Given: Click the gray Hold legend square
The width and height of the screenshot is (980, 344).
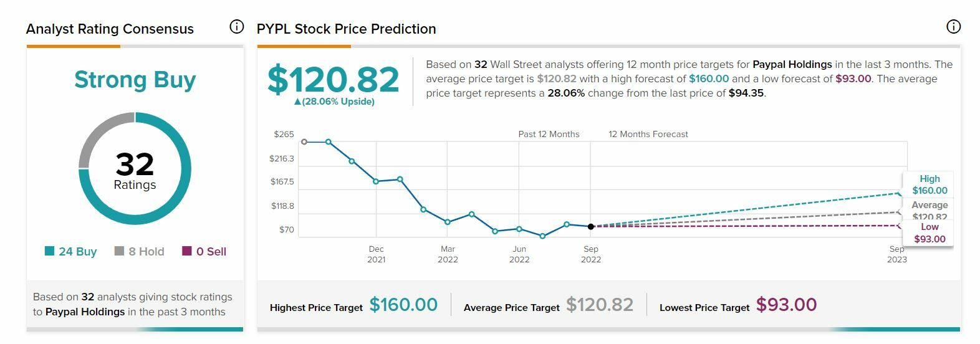Looking at the screenshot, I should point(120,251).
